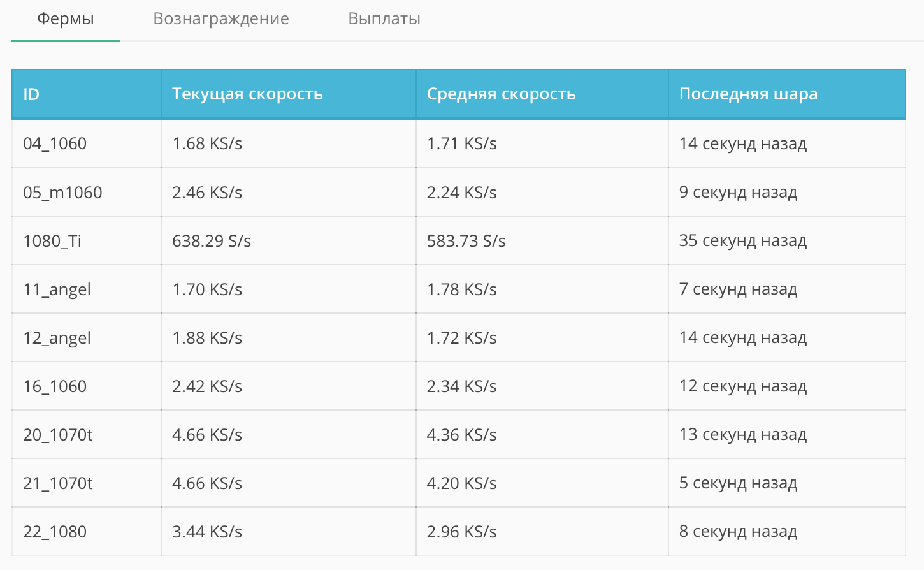Select farm ID 21_1070t

[x=58, y=483]
